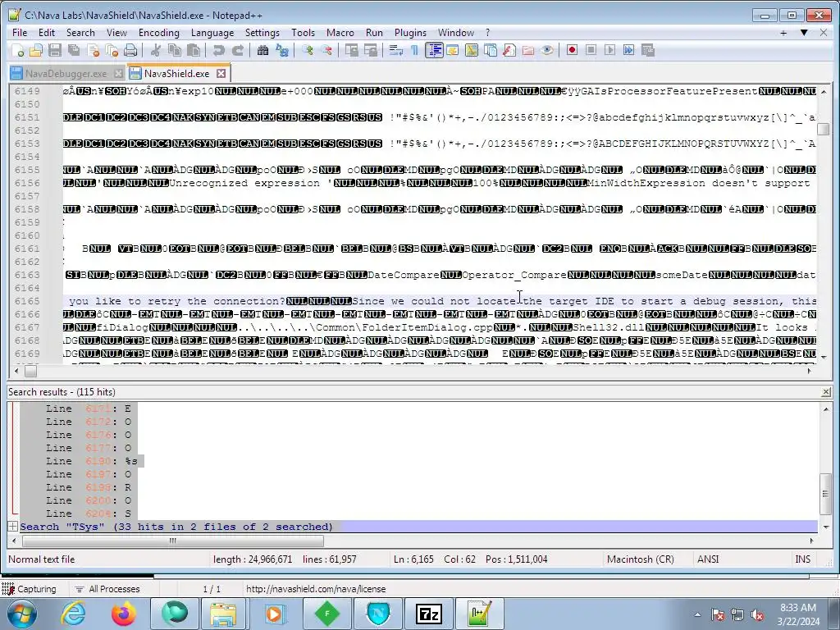Open the Document Map icon
This screenshot has height=630, width=840.
coord(472,50)
